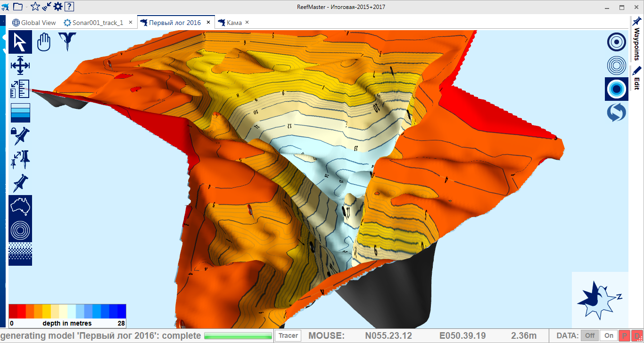Viewport: 644px width, 343px height.
Task: Toggle the dotted gradient shading button
Action: (20, 254)
